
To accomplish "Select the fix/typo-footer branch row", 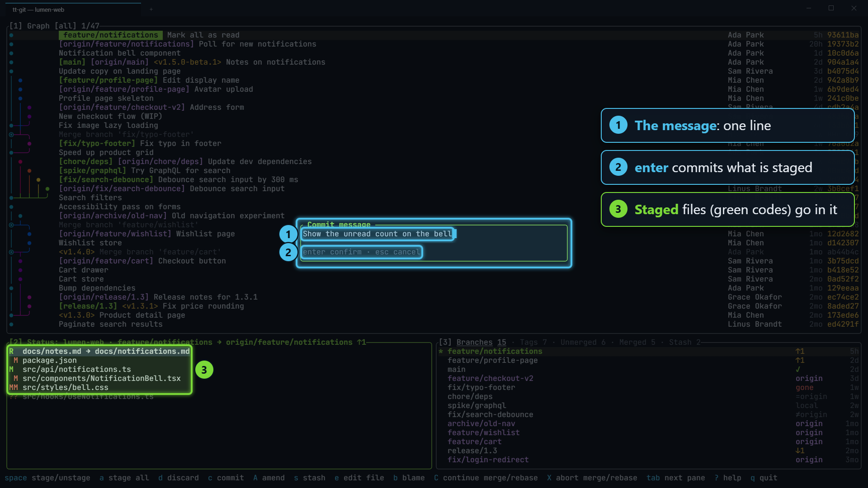I will coord(649,387).
